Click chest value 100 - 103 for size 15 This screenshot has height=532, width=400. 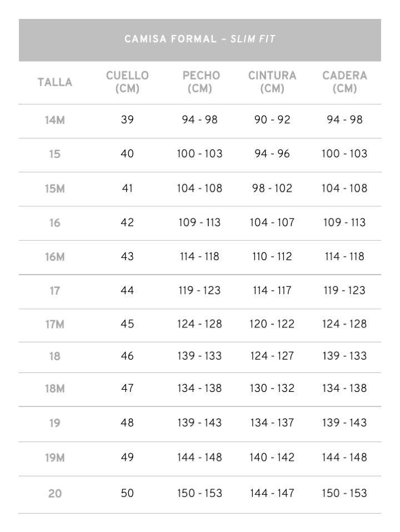(x=200, y=153)
